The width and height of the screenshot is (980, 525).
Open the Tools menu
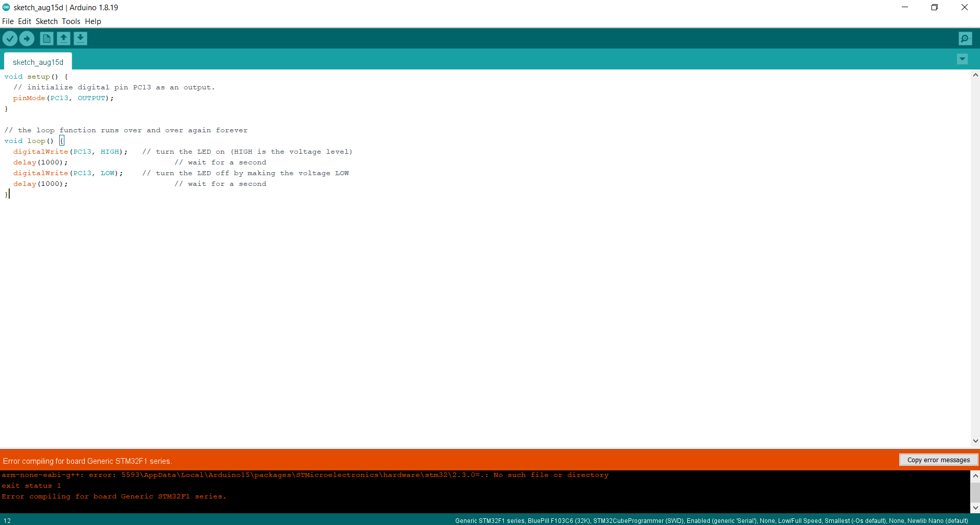pyautogui.click(x=71, y=21)
